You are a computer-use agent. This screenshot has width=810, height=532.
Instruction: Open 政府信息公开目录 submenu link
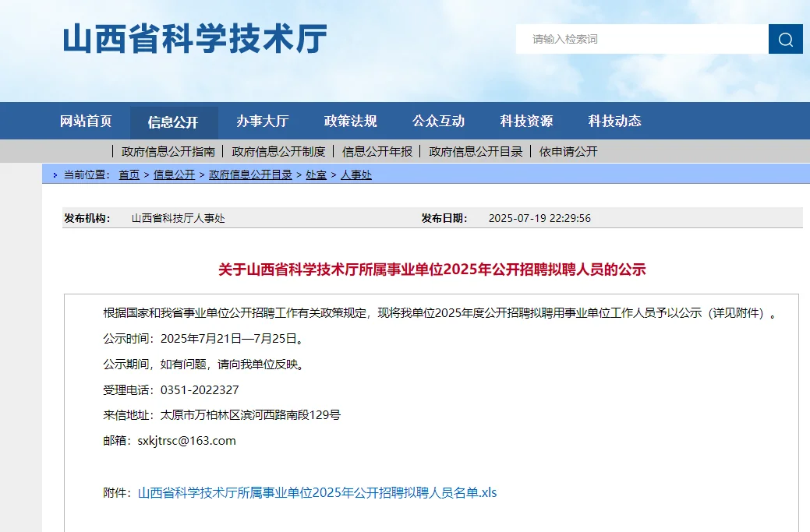click(x=476, y=152)
